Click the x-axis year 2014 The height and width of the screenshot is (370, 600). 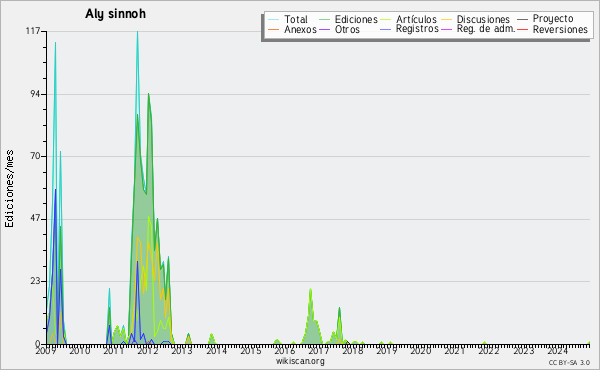click(216, 351)
